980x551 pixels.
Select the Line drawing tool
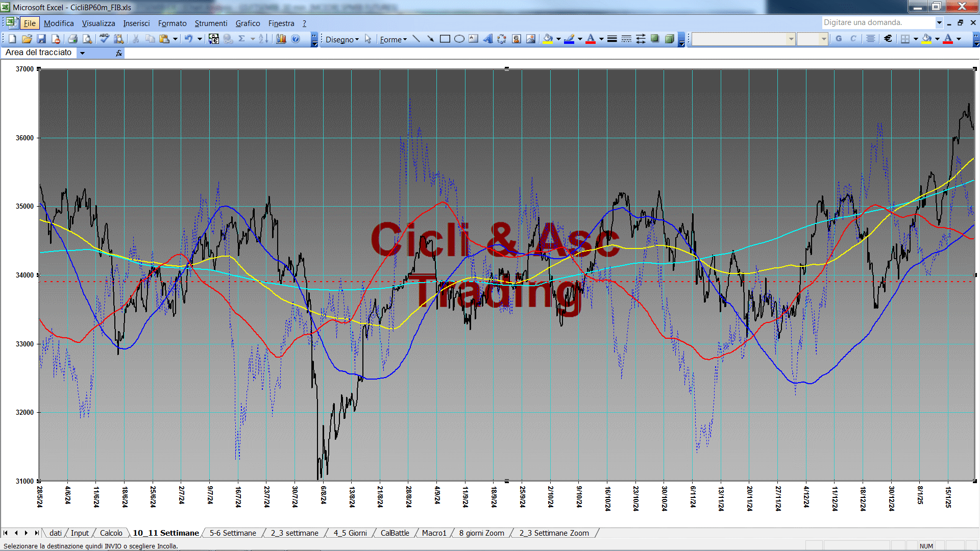(x=416, y=39)
